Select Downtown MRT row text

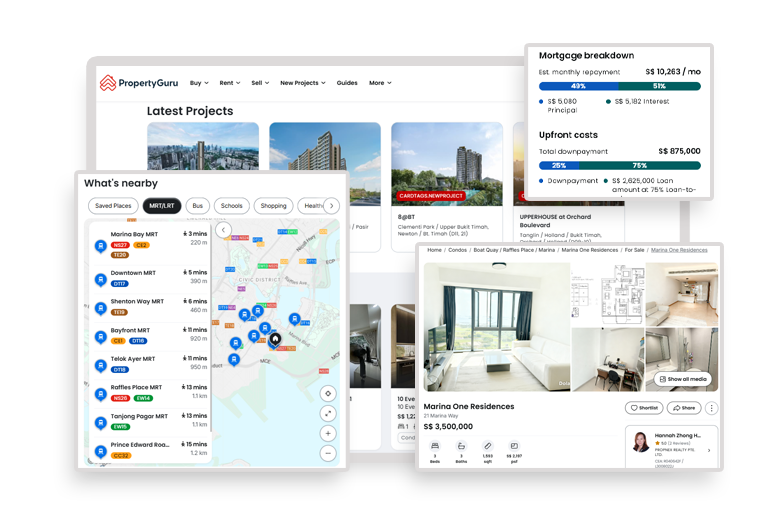coord(133,273)
